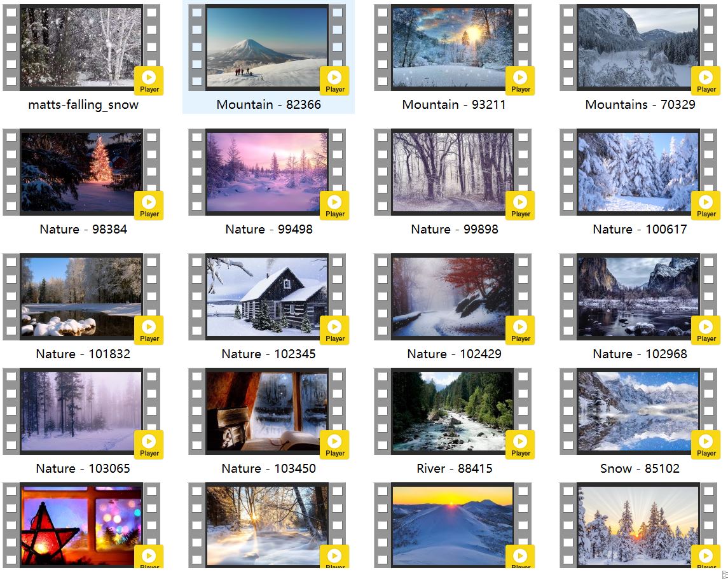
Task: Select the sunrise over snowy ridge thumbnail
Action: point(452,526)
